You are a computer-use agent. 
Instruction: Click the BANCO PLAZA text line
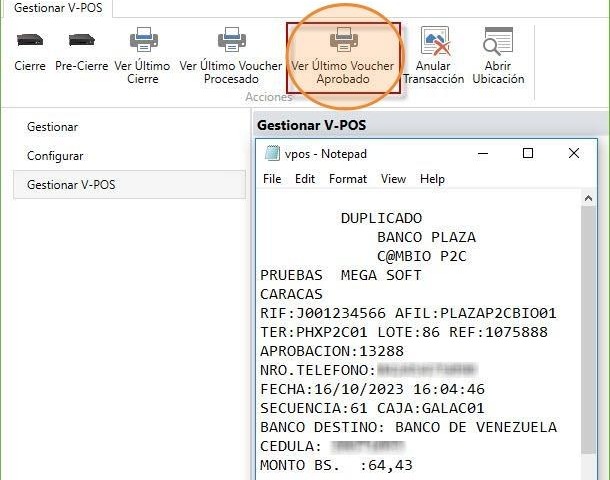[426, 237]
